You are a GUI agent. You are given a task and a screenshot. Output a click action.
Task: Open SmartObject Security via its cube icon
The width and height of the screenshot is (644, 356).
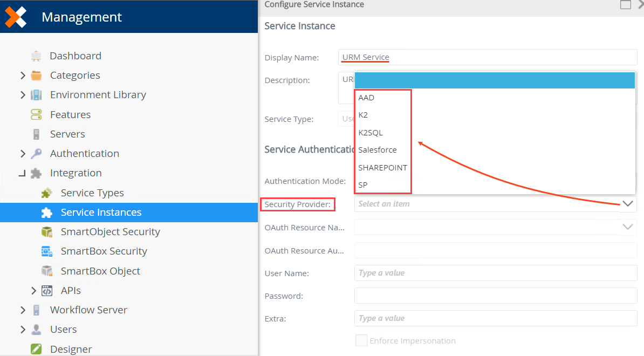(x=46, y=231)
